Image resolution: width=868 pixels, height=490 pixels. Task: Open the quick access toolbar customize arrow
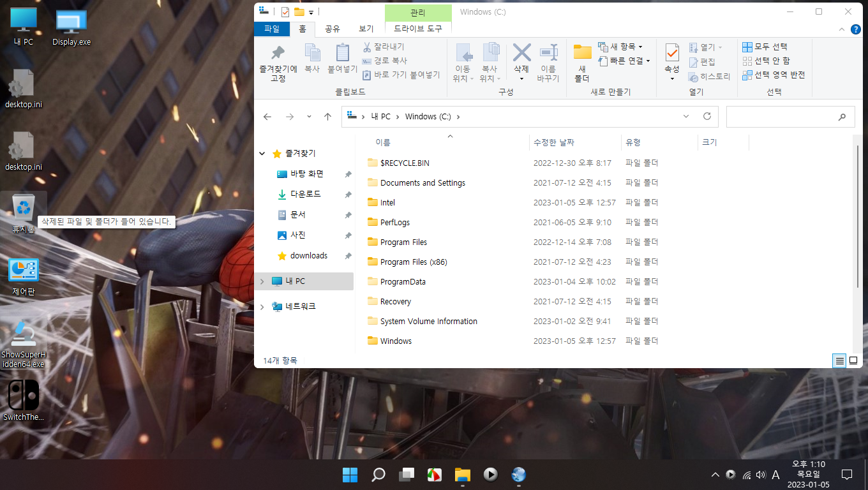(x=311, y=12)
